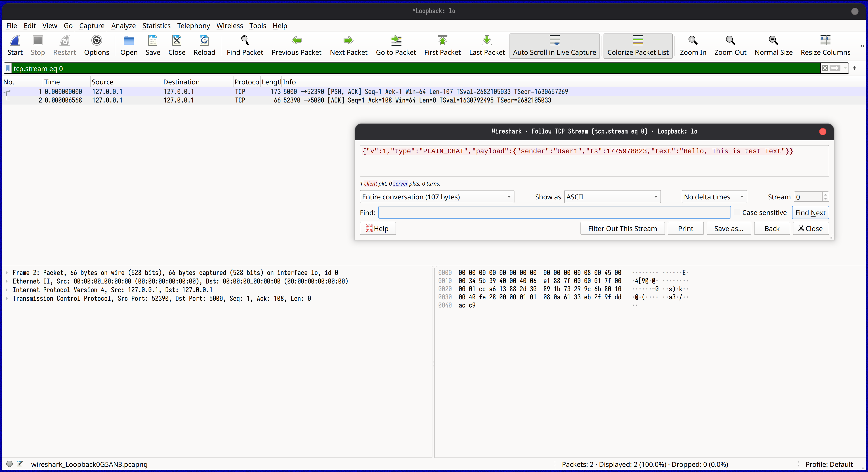Image resolution: width=868 pixels, height=472 pixels.
Task: Click Filter Out This Stream button
Action: point(622,228)
